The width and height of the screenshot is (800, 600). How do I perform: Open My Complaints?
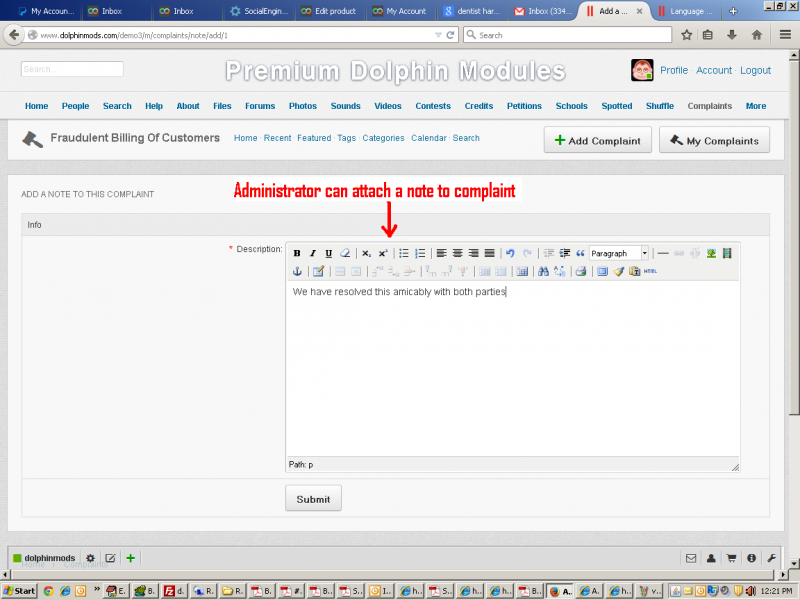(x=714, y=140)
